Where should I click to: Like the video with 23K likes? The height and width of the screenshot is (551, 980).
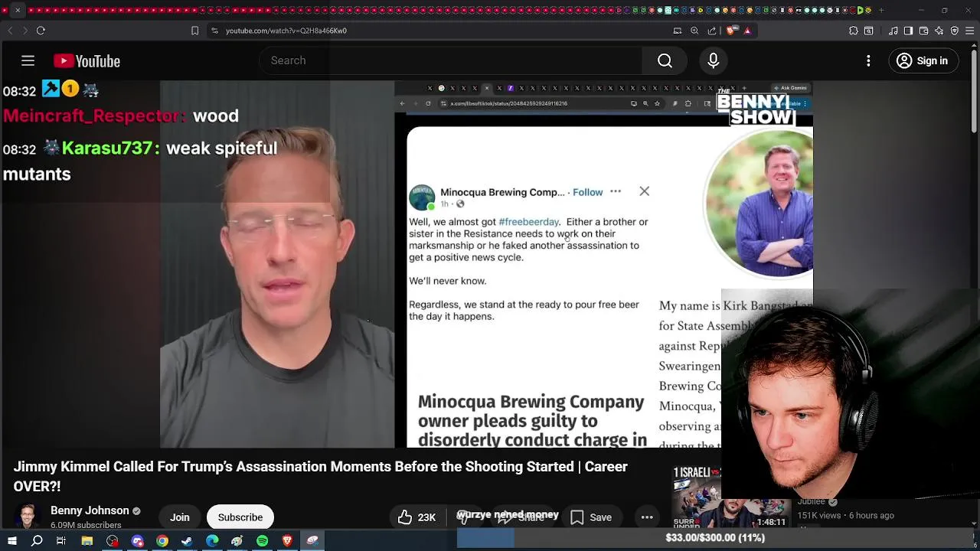coord(416,517)
